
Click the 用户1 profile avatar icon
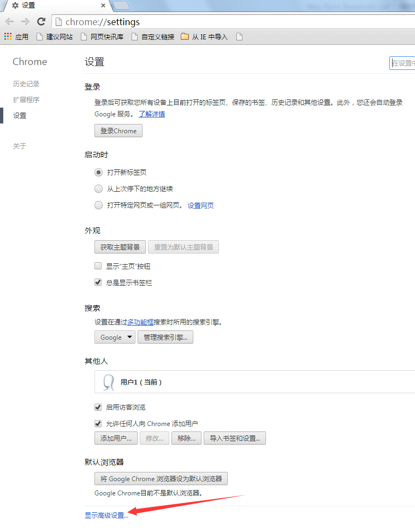(x=109, y=382)
